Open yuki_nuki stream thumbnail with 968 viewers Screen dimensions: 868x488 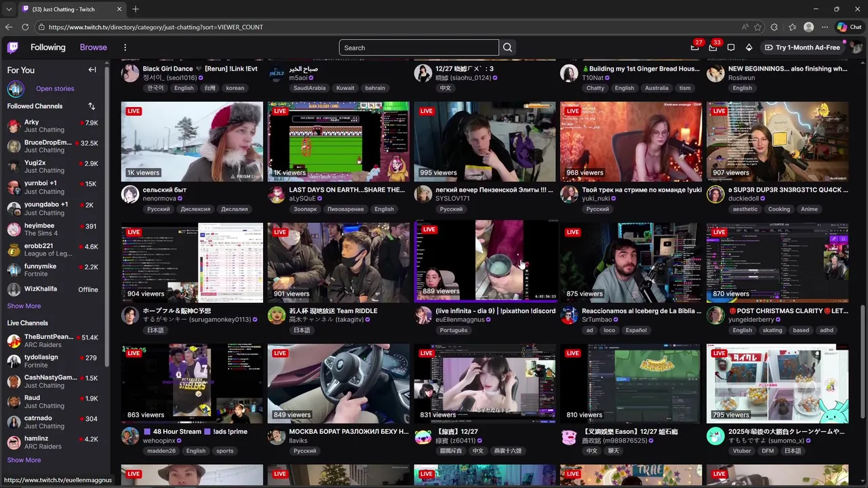pos(631,142)
